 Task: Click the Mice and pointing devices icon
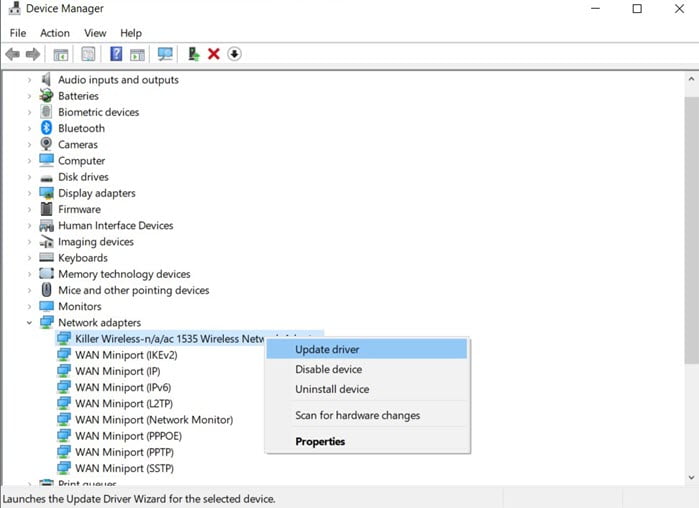[x=46, y=290]
